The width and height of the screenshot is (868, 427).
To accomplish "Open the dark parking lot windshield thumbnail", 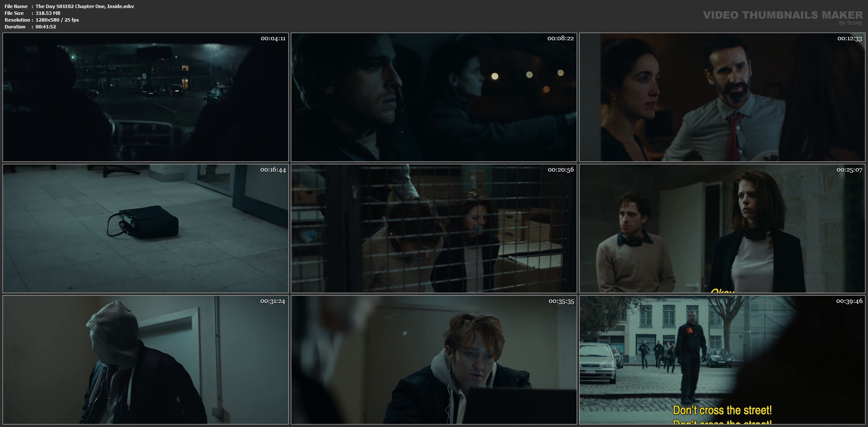I will pyautogui.click(x=145, y=97).
